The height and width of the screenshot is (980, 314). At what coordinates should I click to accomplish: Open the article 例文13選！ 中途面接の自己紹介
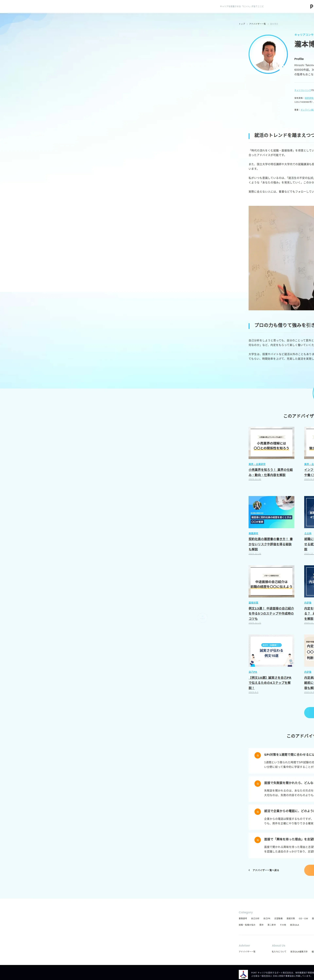click(x=271, y=613)
